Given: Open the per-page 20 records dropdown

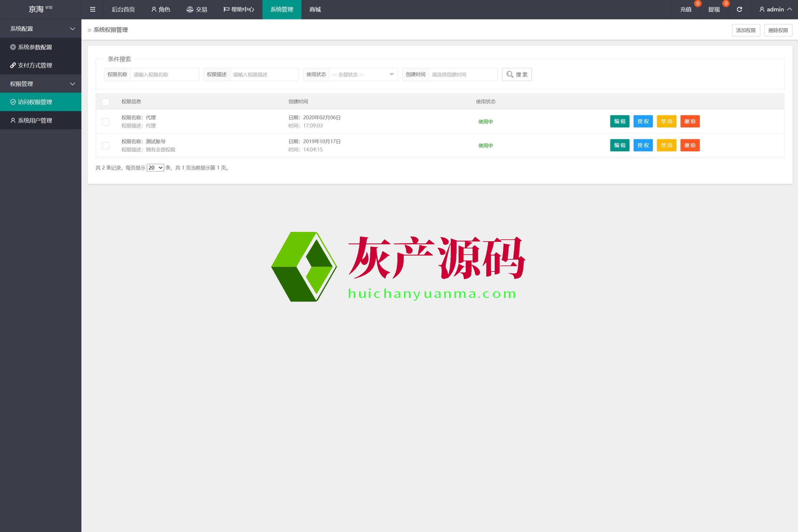Looking at the screenshot, I should (155, 168).
